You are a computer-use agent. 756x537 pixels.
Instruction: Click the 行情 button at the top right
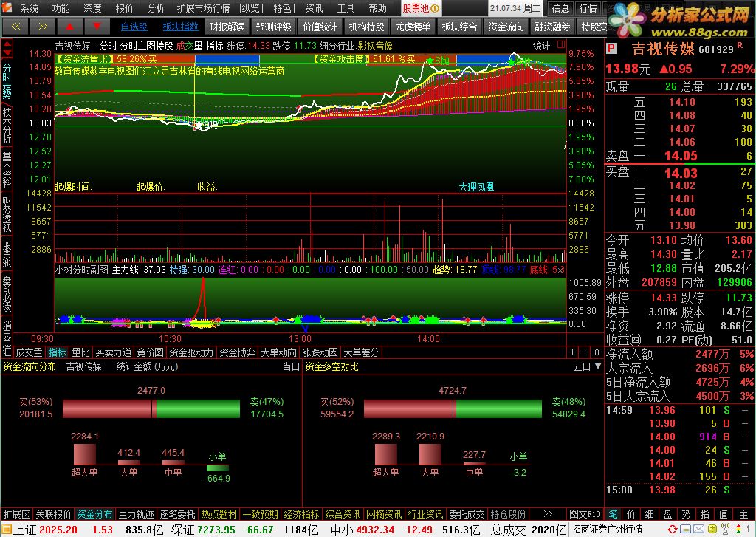[x=588, y=9]
